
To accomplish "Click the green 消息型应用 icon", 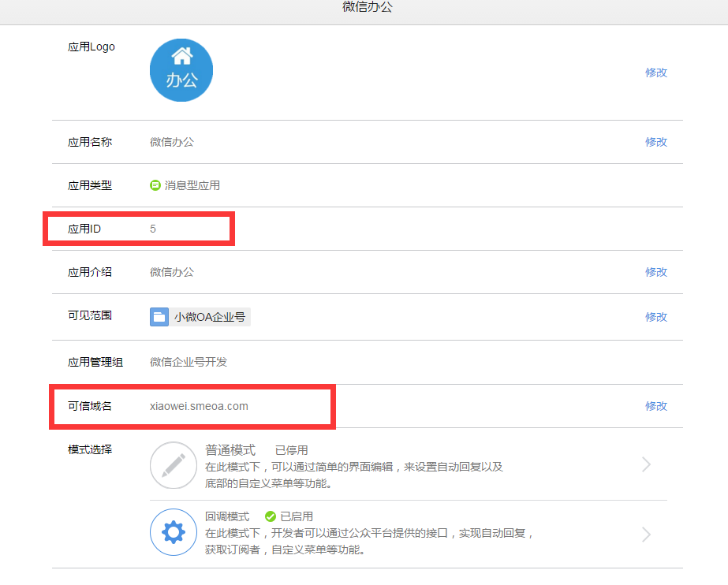I will tap(155, 185).
